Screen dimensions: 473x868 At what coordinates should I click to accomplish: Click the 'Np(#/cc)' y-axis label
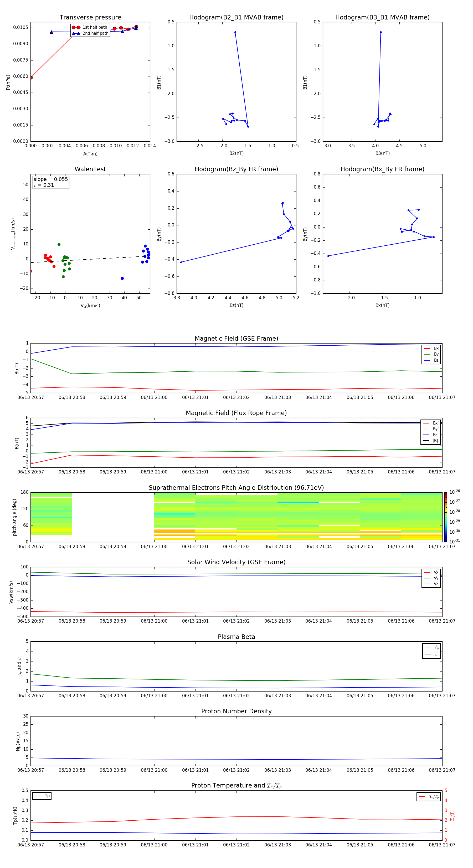tap(18, 741)
